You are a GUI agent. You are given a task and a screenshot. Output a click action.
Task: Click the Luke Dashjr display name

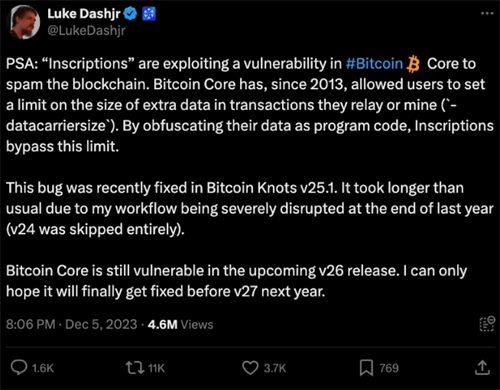pyautogui.click(x=84, y=14)
